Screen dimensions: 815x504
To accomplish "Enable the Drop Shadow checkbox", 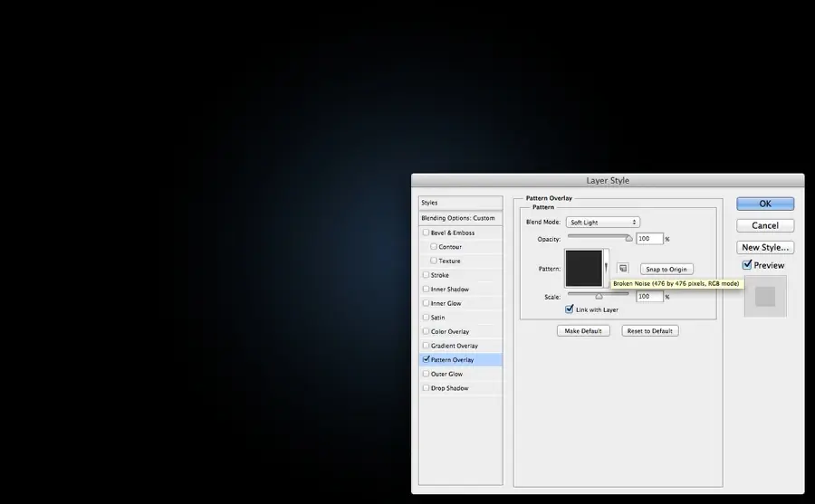I will click(427, 387).
